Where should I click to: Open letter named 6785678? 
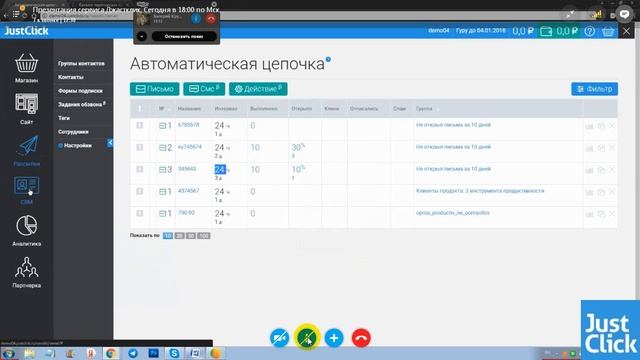tap(189, 124)
